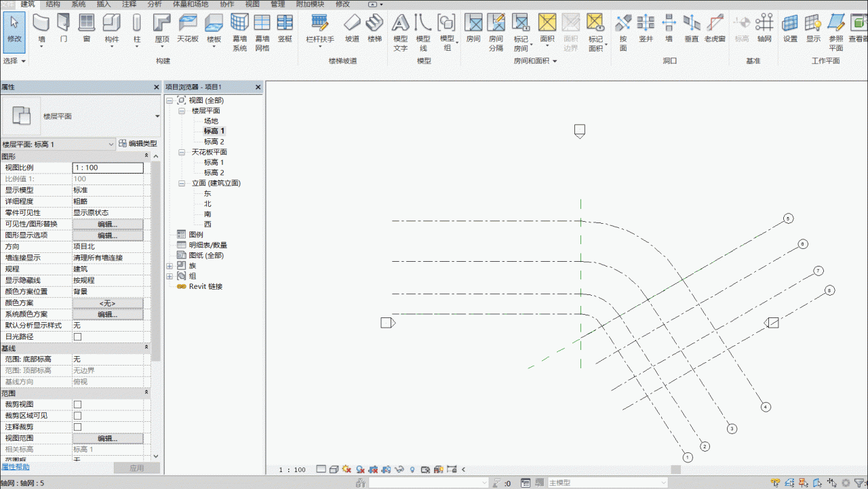Click 编辑 button for 系统颜色方案

(x=108, y=315)
